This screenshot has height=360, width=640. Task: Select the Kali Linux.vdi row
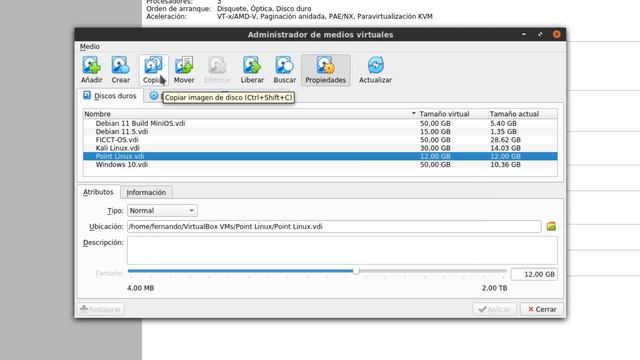(x=320, y=148)
